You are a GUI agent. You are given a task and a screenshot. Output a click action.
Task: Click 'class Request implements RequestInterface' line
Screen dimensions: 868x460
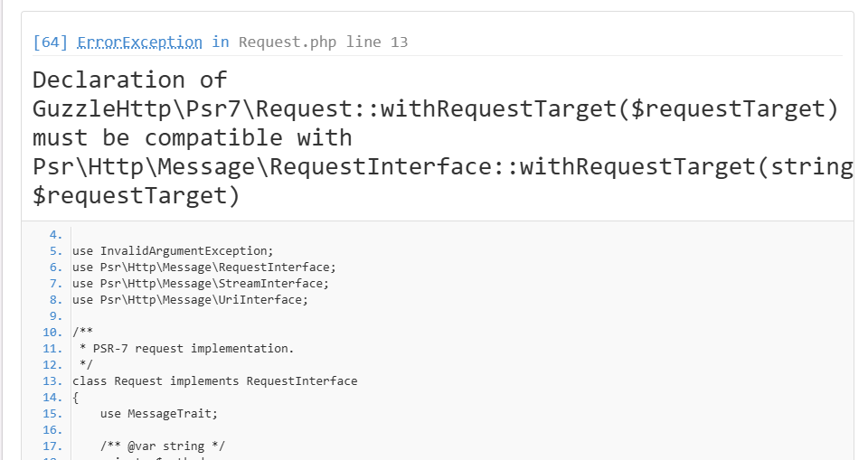[x=215, y=380]
